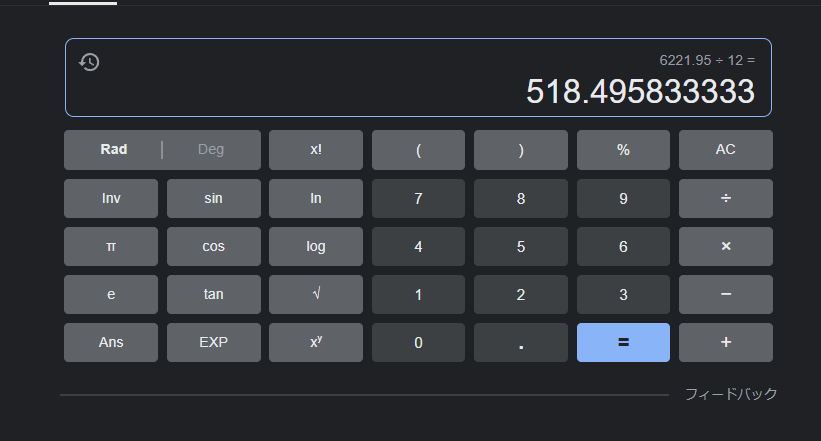Open the フィードバック link
Image resolution: width=821 pixels, height=441 pixels.
(x=730, y=394)
